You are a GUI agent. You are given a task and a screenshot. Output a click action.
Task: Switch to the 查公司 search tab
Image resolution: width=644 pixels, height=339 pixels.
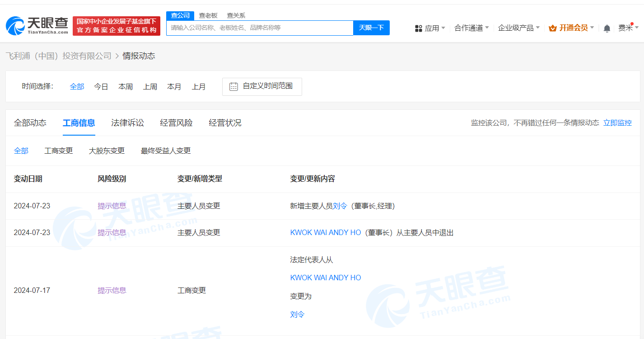pyautogui.click(x=180, y=15)
